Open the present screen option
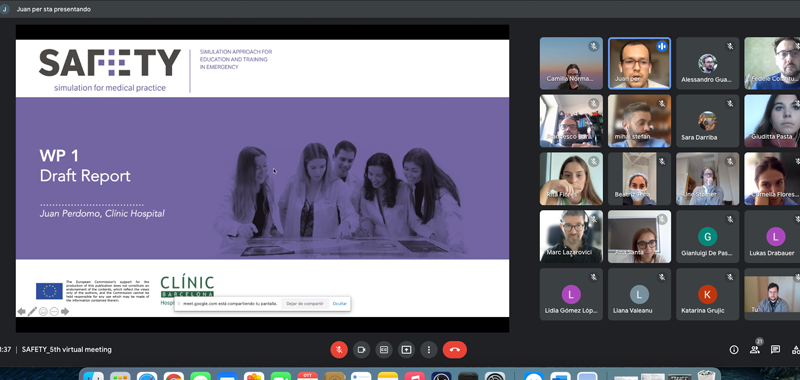Viewport: 800px width, 380px height. (406, 349)
